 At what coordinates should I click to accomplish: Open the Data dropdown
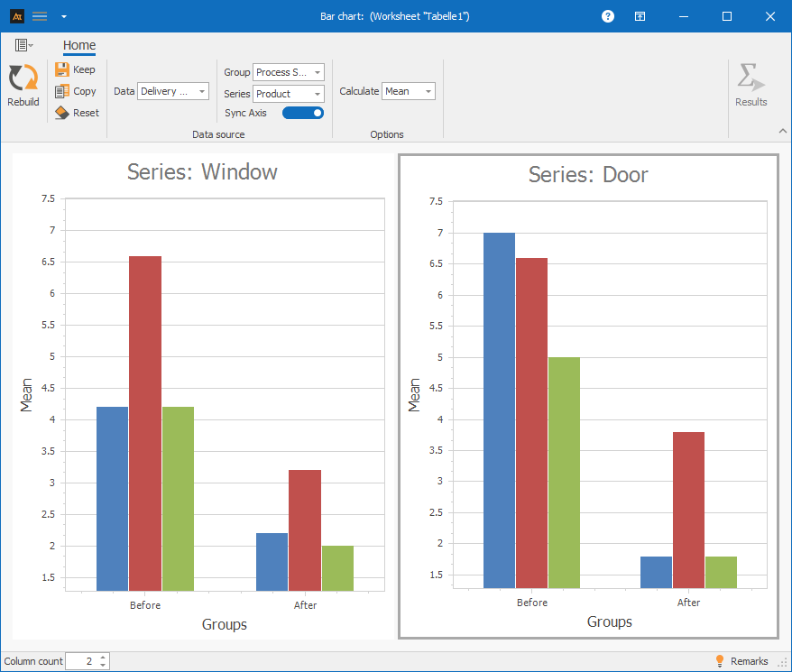(173, 91)
